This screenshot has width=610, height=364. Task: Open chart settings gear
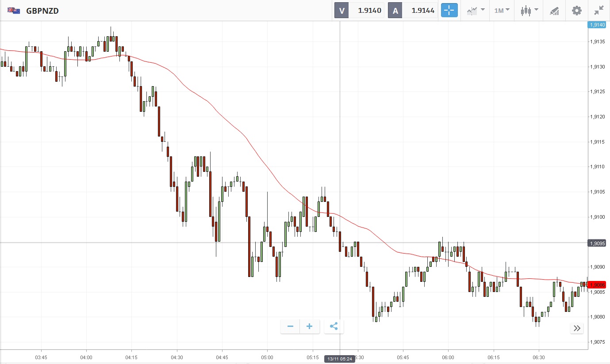click(x=577, y=10)
